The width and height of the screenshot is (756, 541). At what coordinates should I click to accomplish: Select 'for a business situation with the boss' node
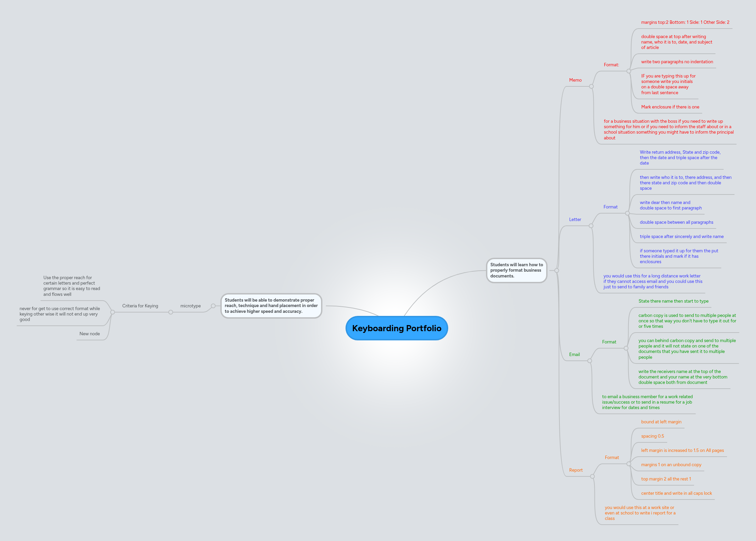(669, 130)
